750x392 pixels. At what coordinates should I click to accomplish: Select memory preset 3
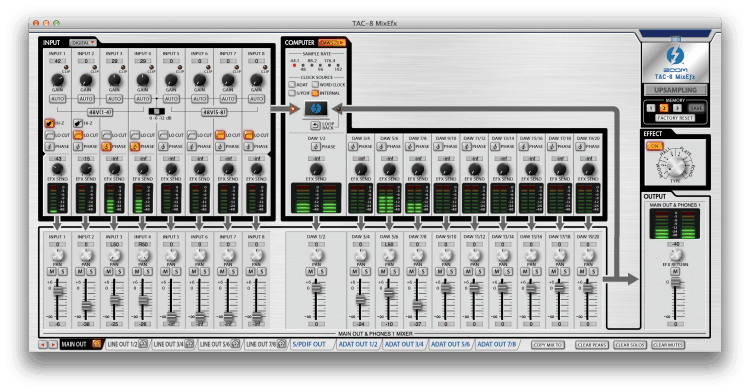677,108
